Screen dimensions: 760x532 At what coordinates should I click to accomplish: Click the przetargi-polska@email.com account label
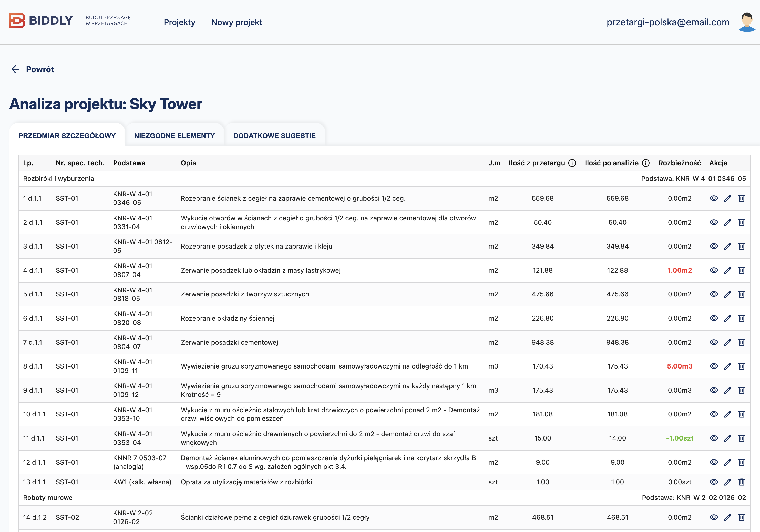tap(668, 22)
